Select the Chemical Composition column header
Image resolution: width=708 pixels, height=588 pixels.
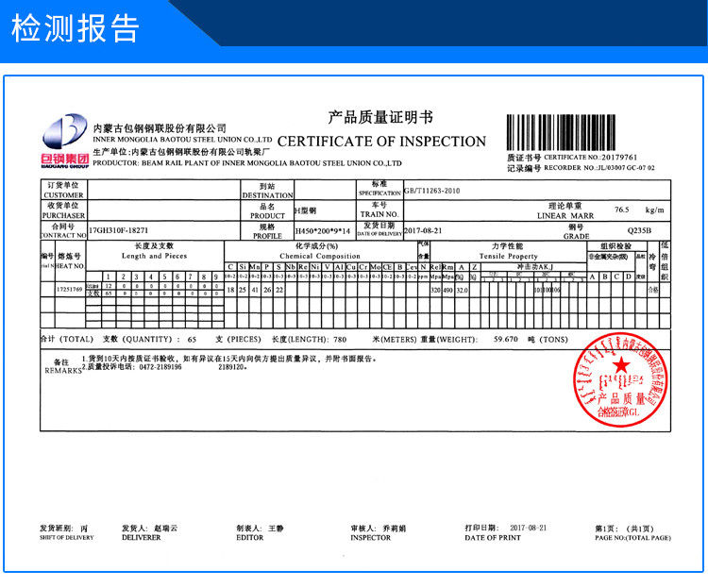319,256
